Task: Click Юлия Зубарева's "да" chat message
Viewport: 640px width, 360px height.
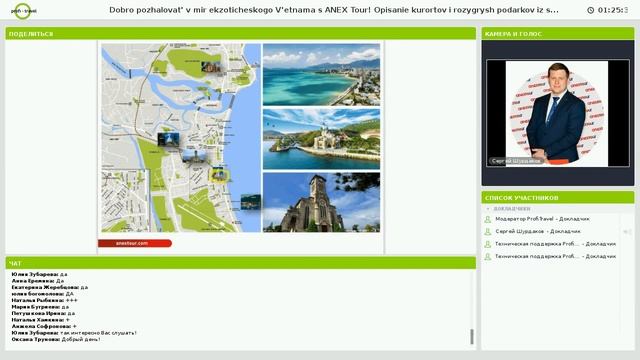Action: [39, 274]
